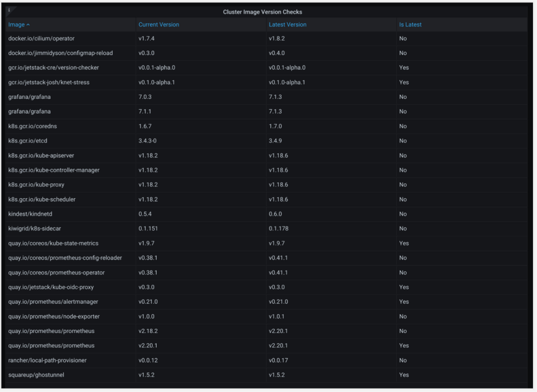537x392 pixels.
Task: Select the k8s.gcr.io/kube-apiserver row
Action: tap(267, 156)
